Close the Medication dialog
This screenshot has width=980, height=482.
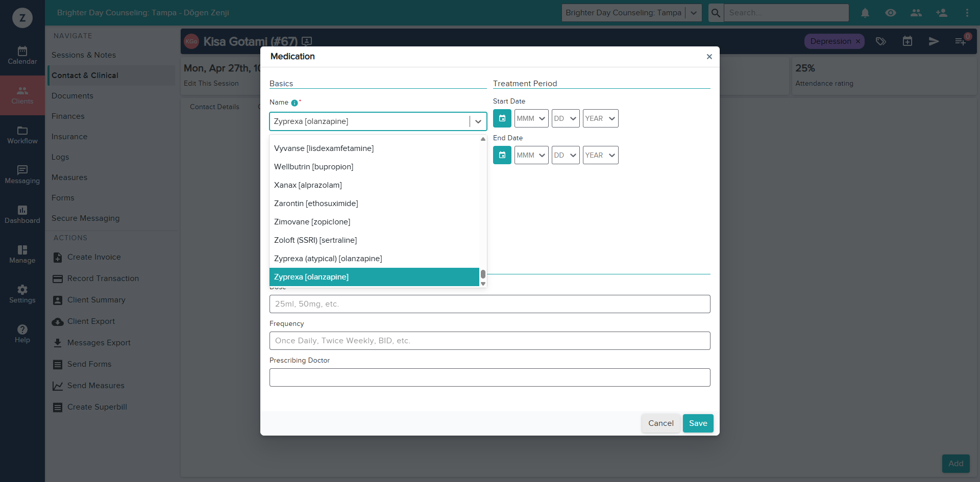(709, 57)
